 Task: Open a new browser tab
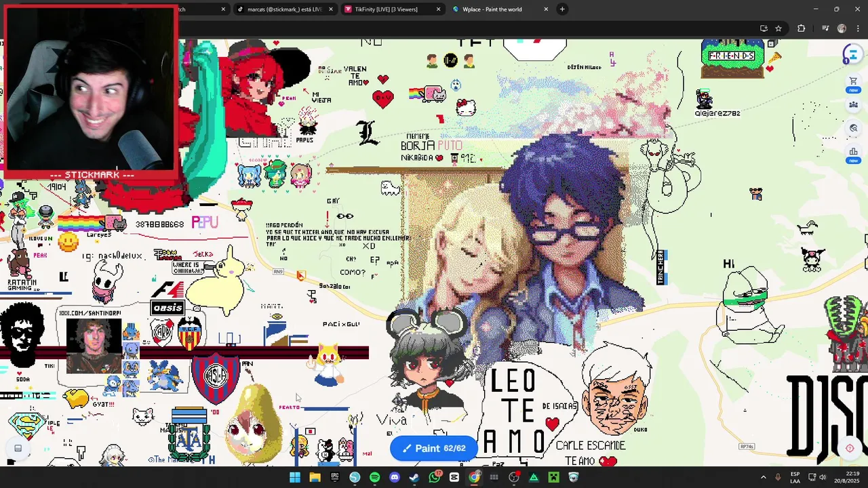(562, 9)
